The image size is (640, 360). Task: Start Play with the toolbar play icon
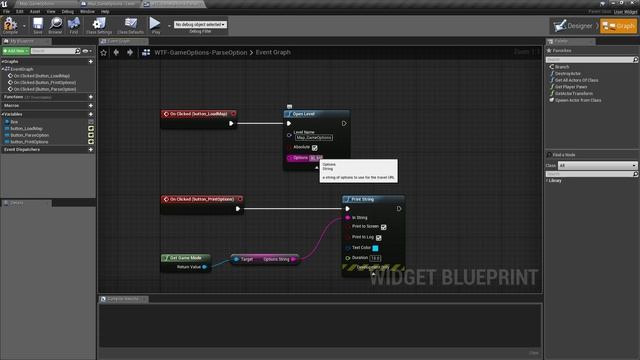point(155,25)
